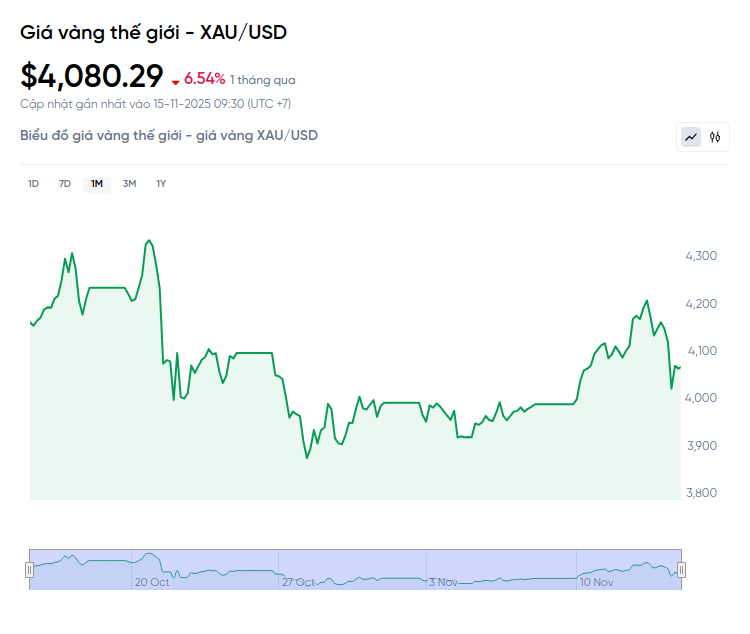Click the last update timestamp text
750x634 pixels.
tap(155, 103)
